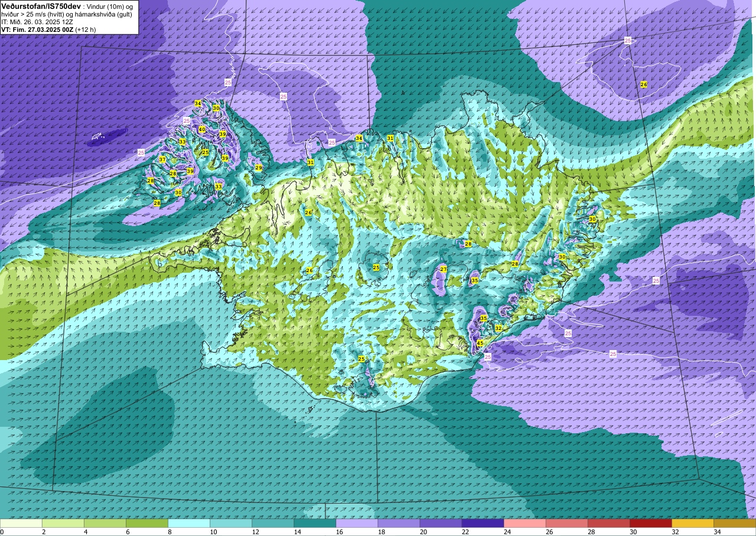Click the 22–24 m/s dark indigo legend swatch

coord(483,523)
